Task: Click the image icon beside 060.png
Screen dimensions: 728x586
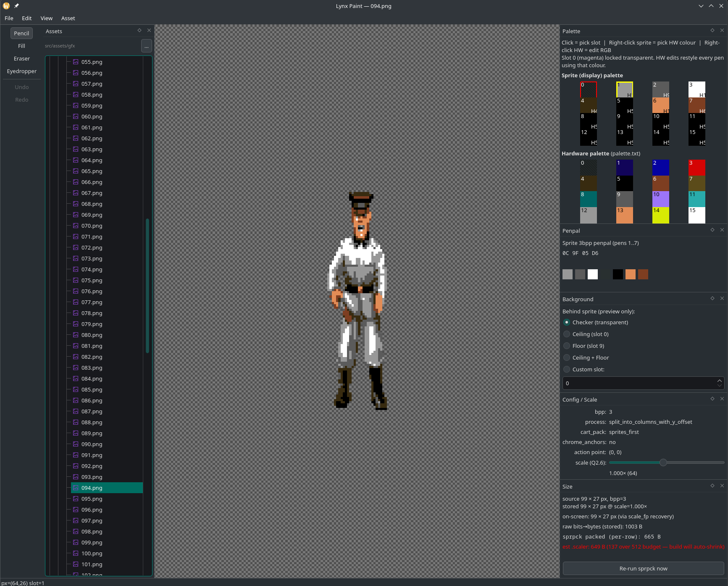Action: (x=76, y=116)
